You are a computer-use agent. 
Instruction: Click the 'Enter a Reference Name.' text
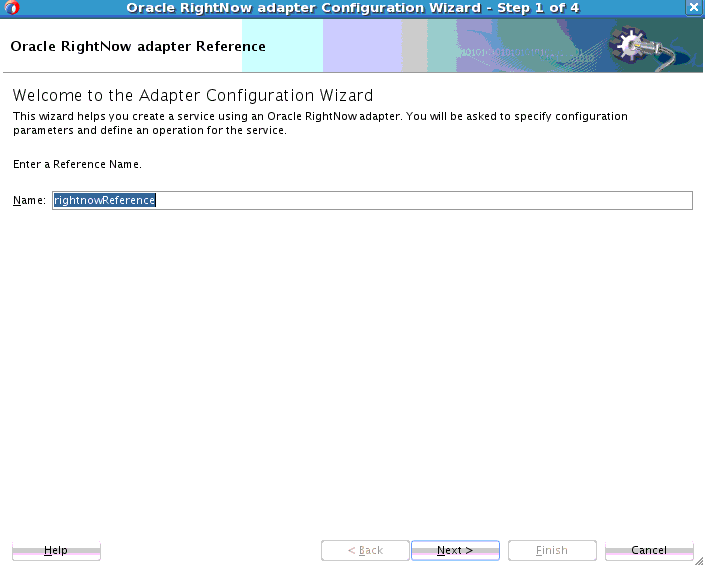coord(77,164)
